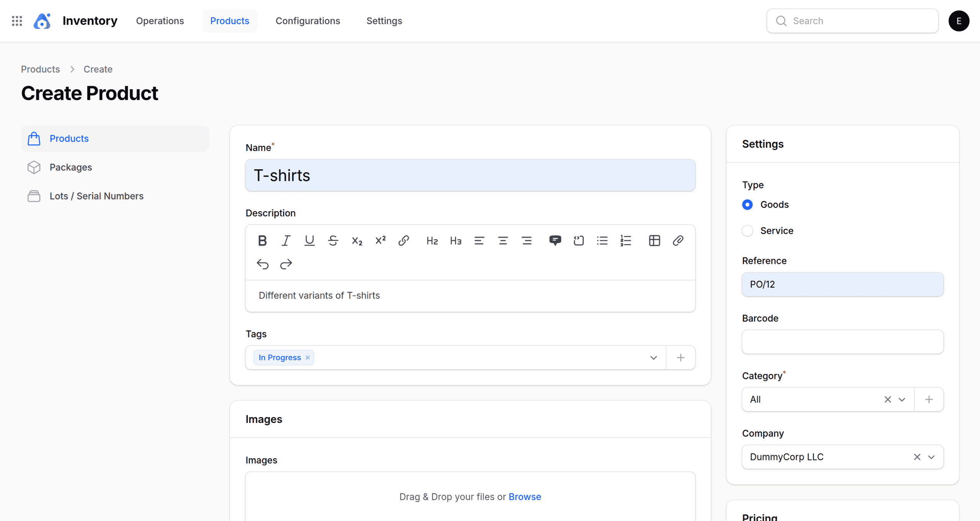Expand the Company dropdown arrow

coord(931,457)
